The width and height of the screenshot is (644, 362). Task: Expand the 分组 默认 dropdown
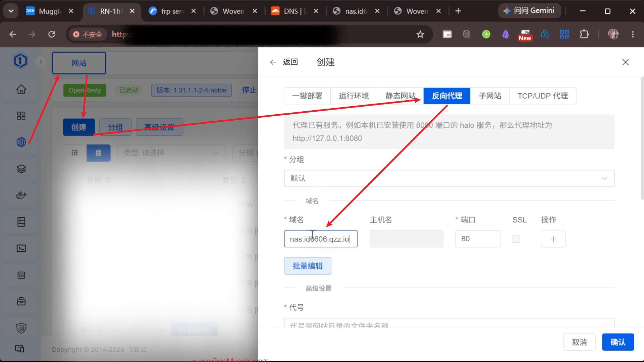coord(449,178)
